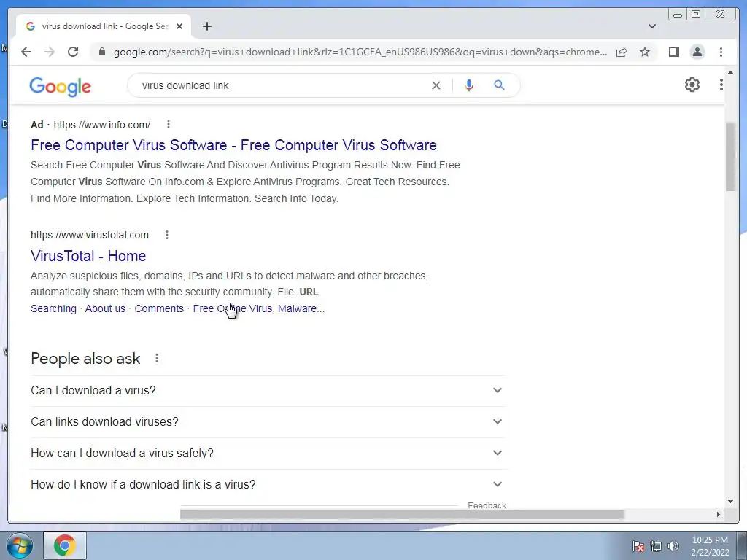Go back using the browser back arrow
This screenshot has width=747, height=560.
click(x=26, y=52)
